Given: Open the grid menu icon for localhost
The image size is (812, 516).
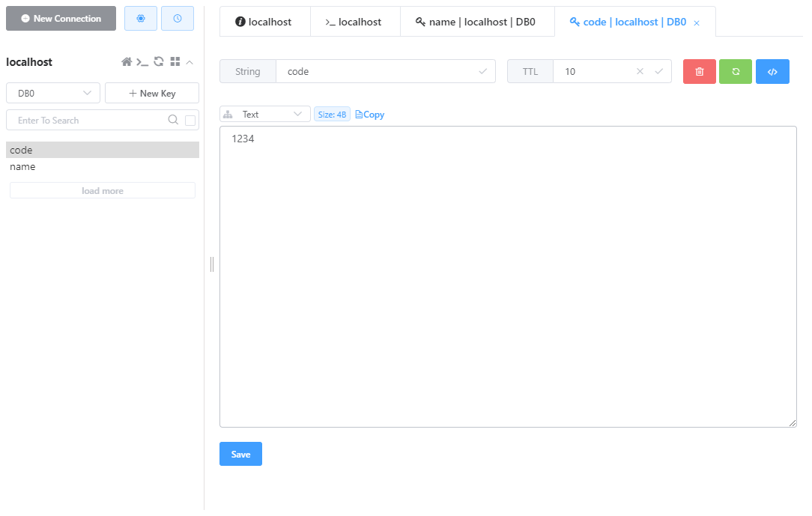Looking at the screenshot, I should [x=175, y=61].
